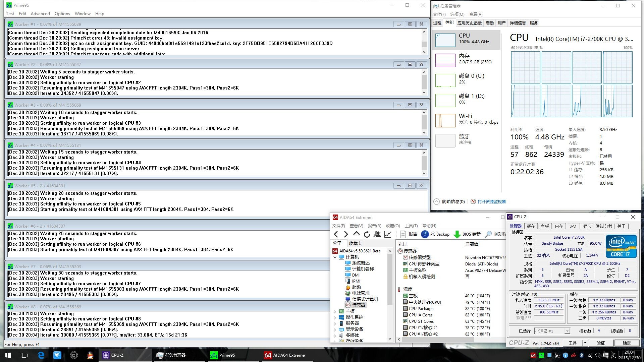Screen dimensions: 644x362
Task: Click volume speaker icon in tray
Action: tap(598, 355)
